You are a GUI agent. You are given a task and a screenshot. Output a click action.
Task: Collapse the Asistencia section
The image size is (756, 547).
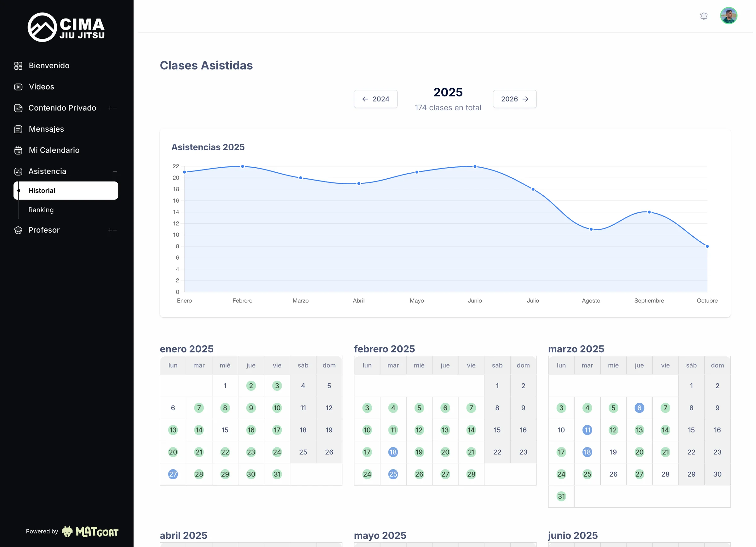pos(115,171)
